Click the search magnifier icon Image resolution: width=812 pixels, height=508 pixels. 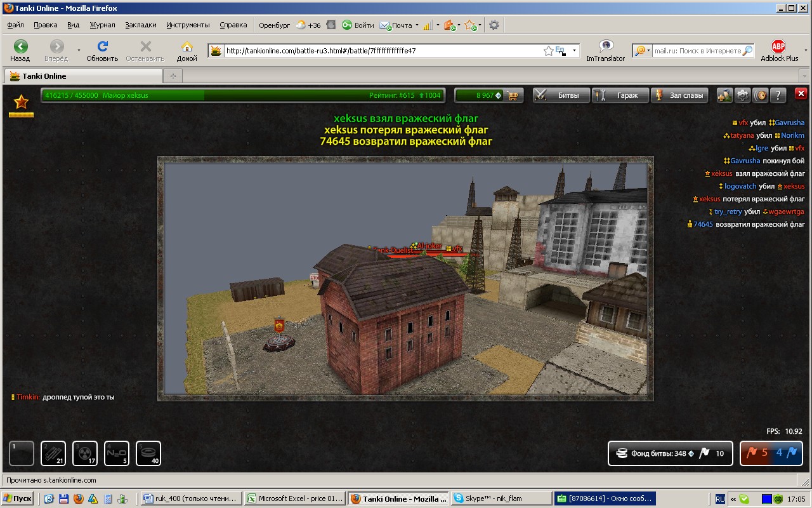[x=748, y=51]
